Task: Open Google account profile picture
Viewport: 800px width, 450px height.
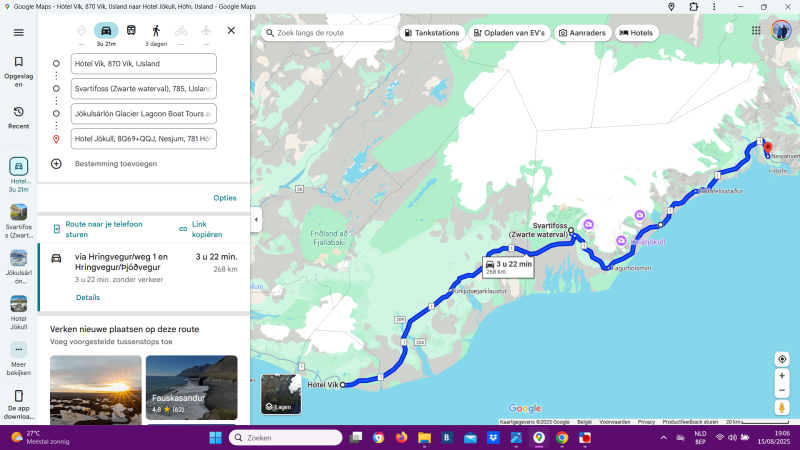Action: 781,31
